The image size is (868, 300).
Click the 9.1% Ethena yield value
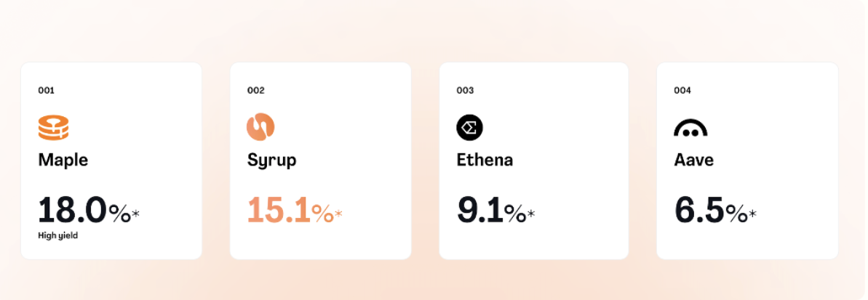pyautogui.click(x=491, y=211)
